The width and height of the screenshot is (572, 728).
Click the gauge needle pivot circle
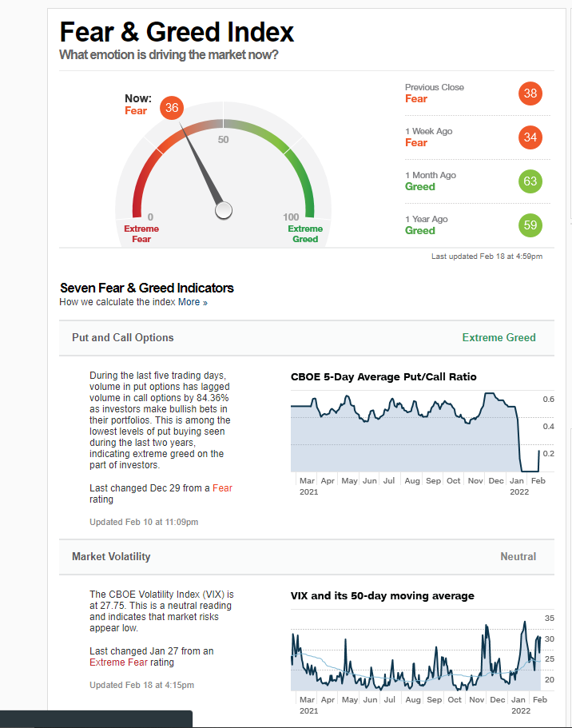pos(224,210)
